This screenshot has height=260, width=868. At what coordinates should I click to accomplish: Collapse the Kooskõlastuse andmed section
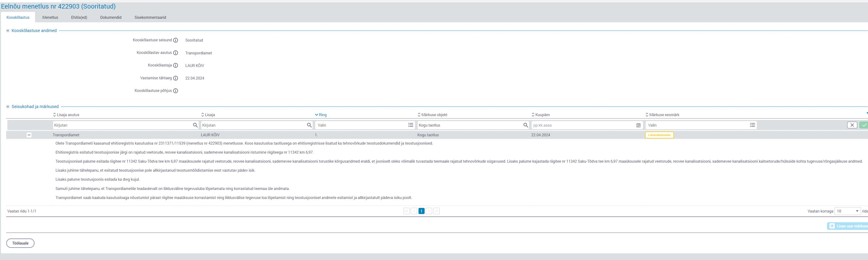8,31
